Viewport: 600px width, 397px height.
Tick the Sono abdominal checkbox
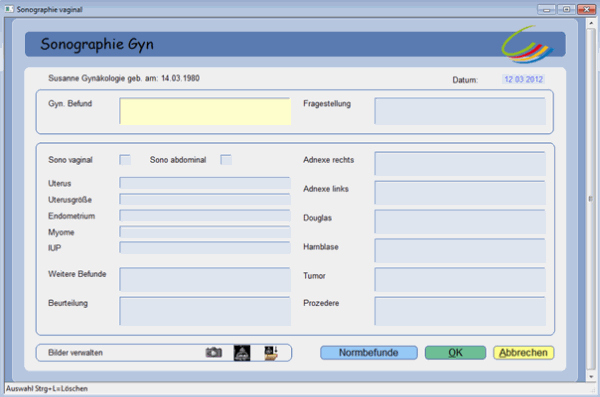pos(226,160)
